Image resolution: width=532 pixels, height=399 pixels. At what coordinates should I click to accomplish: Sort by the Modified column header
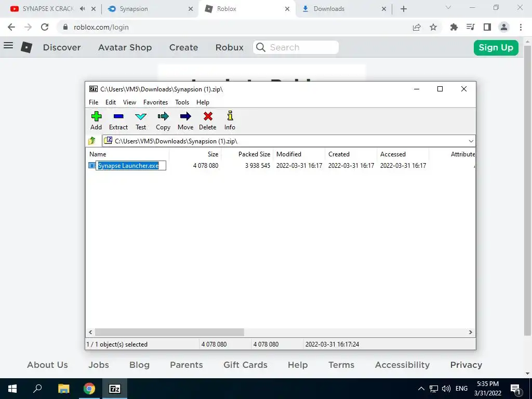299,154
